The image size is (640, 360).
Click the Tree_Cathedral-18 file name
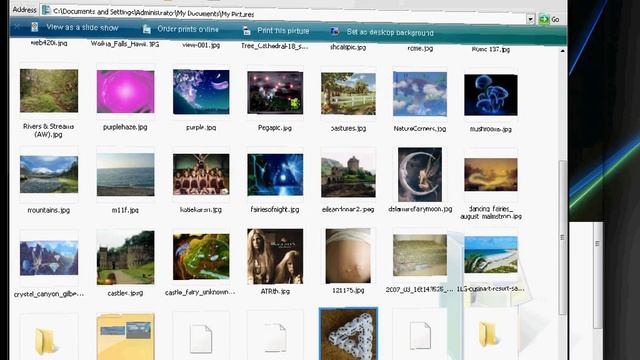point(275,46)
